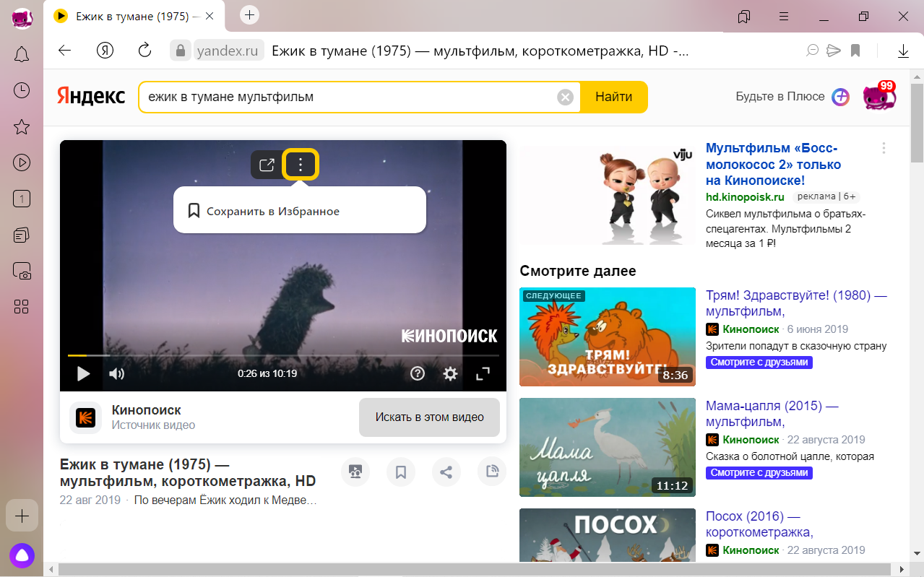Enter fullscreen video mode
The height and width of the screenshot is (577, 924).
point(483,373)
